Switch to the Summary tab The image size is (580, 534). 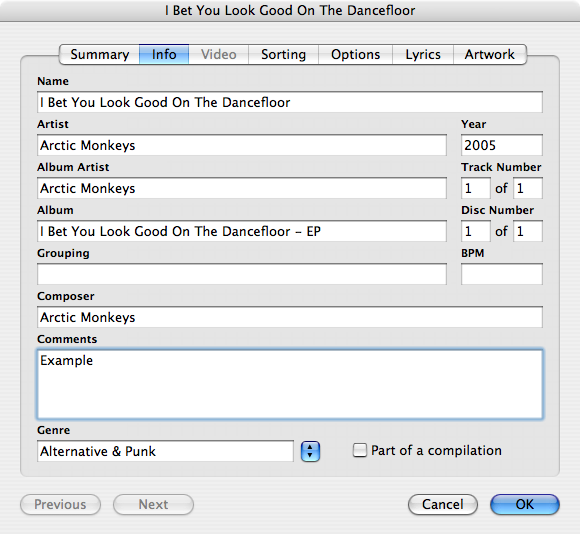click(x=99, y=54)
